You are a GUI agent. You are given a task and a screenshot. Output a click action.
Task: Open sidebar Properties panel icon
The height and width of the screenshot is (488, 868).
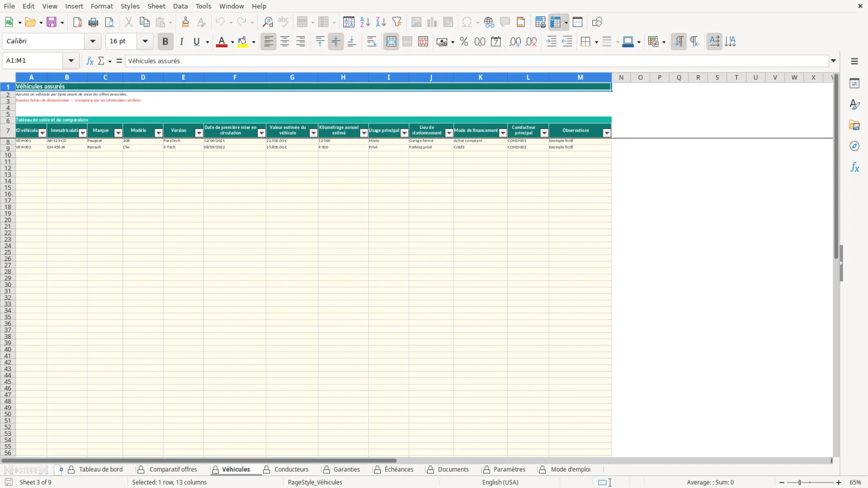(x=854, y=84)
